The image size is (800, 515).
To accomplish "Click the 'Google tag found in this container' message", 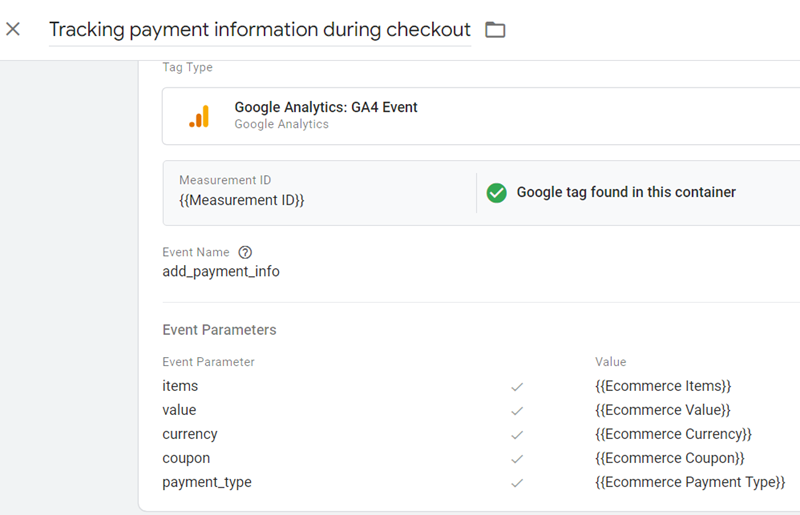I will 626,192.
